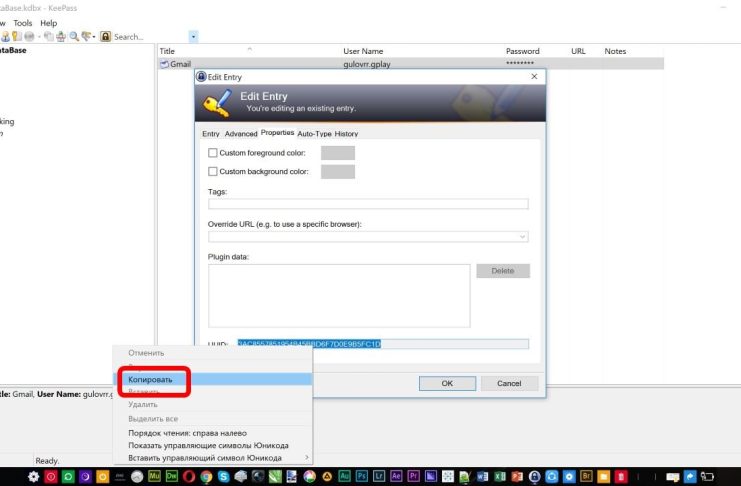This screenshot has width=741, height=486.
Task: Click the Perform Auto-Type toolbar icon
Action: click(61, 36)
